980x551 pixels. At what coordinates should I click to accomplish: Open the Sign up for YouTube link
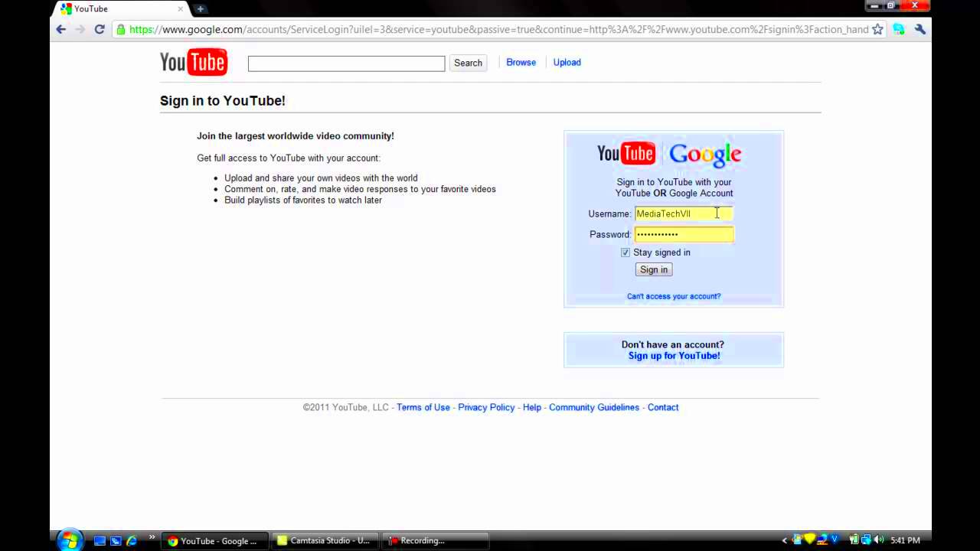click(673, 355)
